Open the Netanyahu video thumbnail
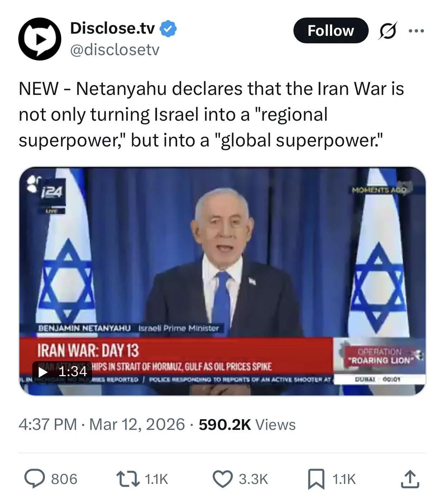Viewport: 445px width, 504px height. click(x=222, y=281)
